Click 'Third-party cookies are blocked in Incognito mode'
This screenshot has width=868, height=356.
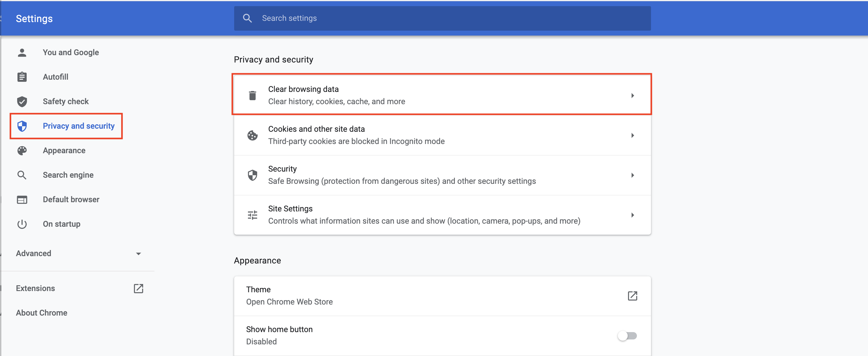point(356,141)
